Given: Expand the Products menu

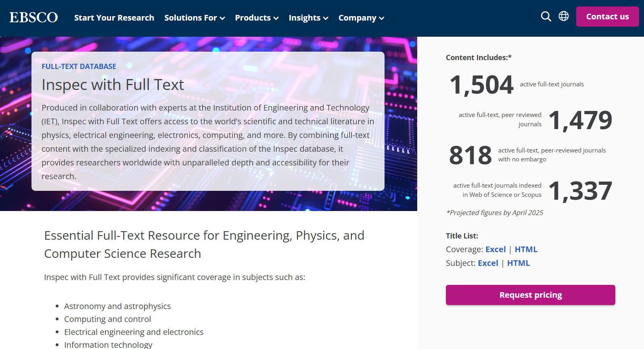Looking at the screenshot, I should click(x=257, y=18).
